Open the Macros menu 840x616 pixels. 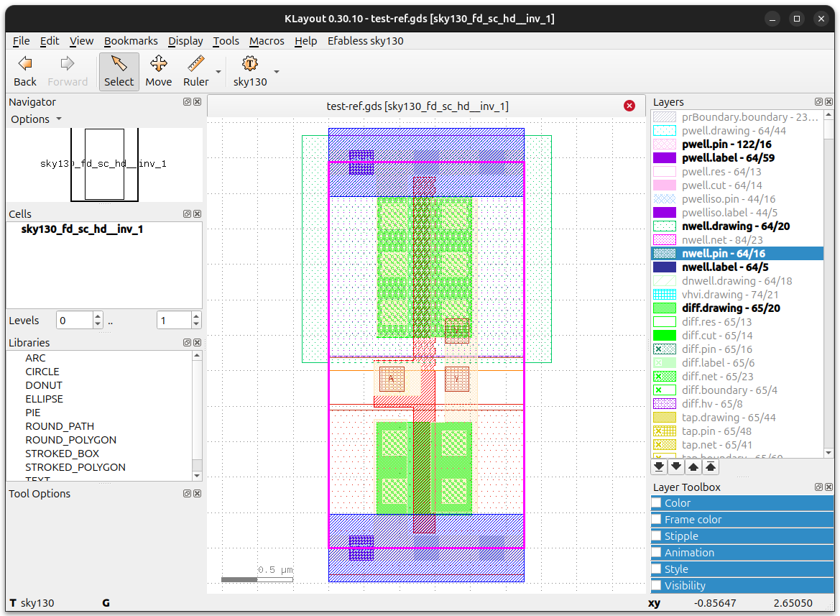[267, 41]
